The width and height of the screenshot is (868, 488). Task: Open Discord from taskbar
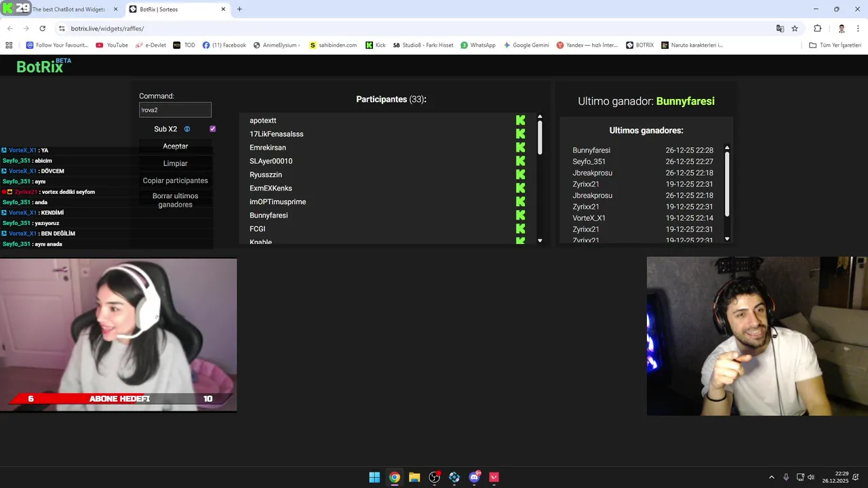coord(475,477)
